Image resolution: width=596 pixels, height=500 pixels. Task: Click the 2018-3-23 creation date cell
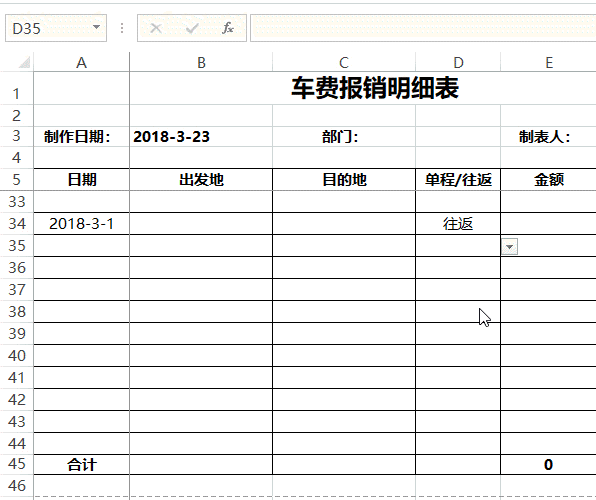[201, 137]
